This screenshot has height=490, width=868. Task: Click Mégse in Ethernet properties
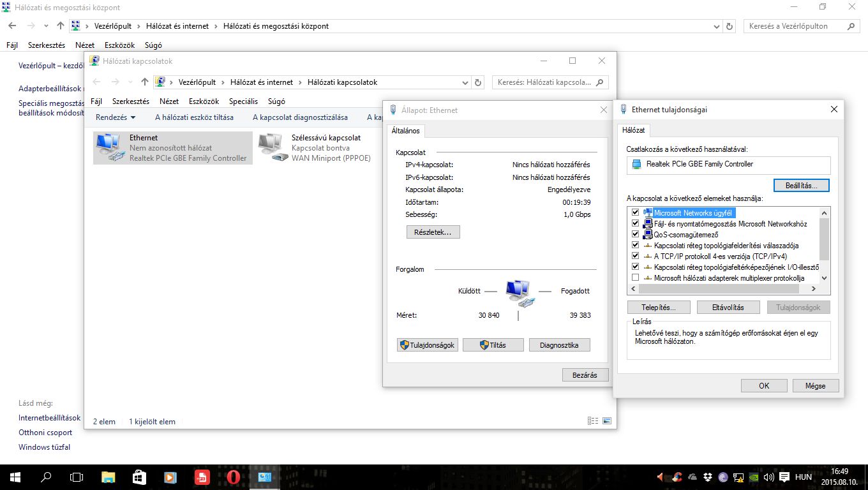[815, 386]
